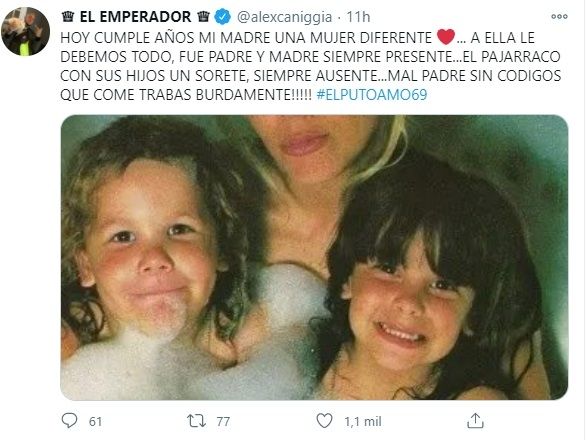Open the 11h timestamp link
This screenshot has width=586, height=440.
pos(358,17)
